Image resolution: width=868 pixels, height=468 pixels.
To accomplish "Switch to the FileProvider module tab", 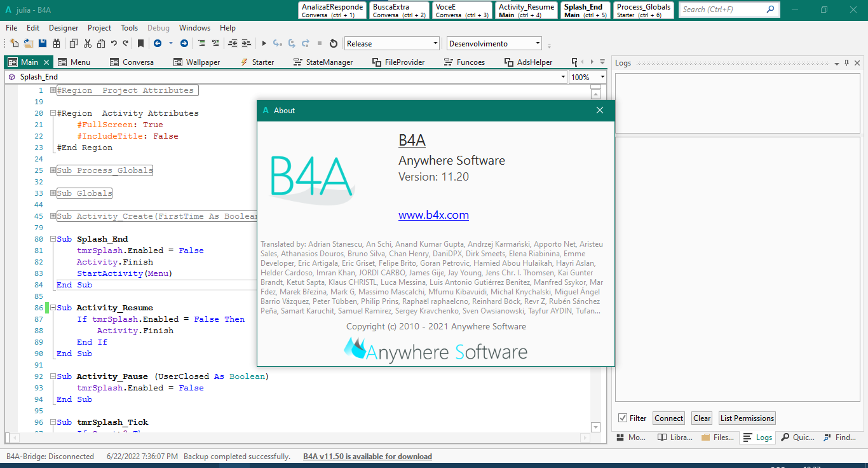I will coord(398,62).
